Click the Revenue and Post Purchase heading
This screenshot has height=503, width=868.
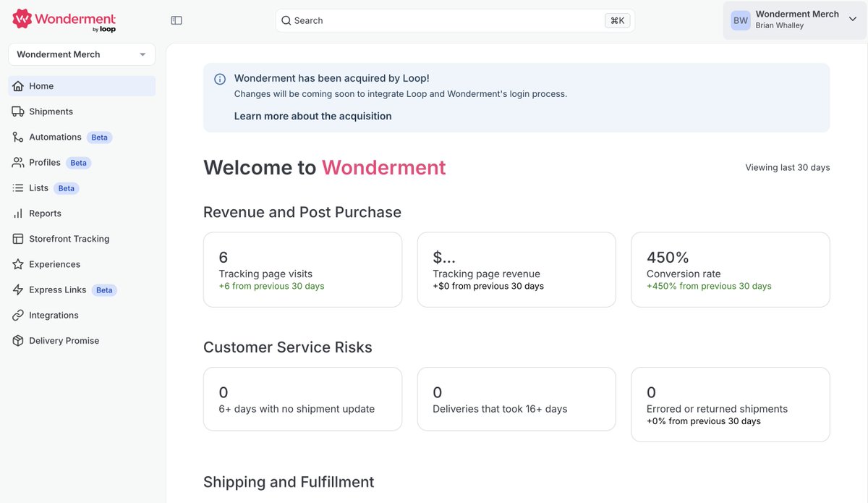(302, 212)
